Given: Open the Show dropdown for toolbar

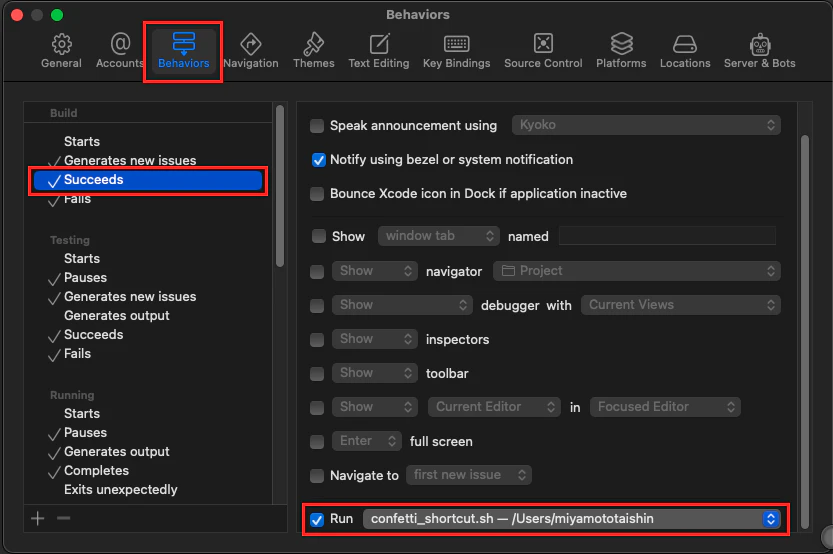Looking at the screenshot, I should pyautogui.click(x=375, y=373).
